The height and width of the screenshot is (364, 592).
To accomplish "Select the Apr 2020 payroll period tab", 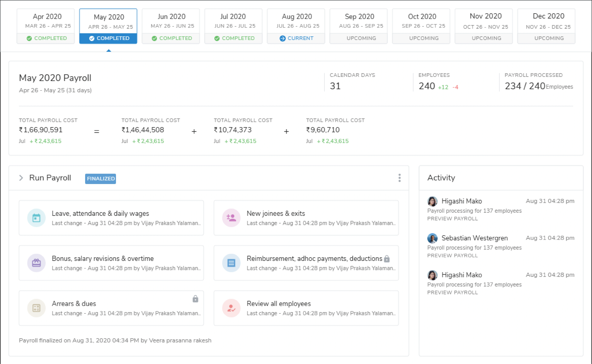I will [x=46, y=26].
